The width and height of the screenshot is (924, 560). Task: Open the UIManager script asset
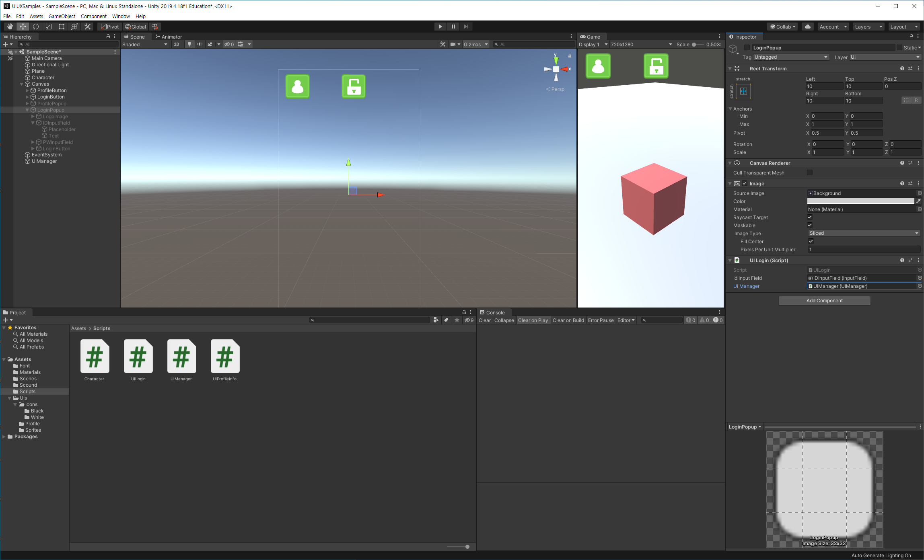coord(181,357)
